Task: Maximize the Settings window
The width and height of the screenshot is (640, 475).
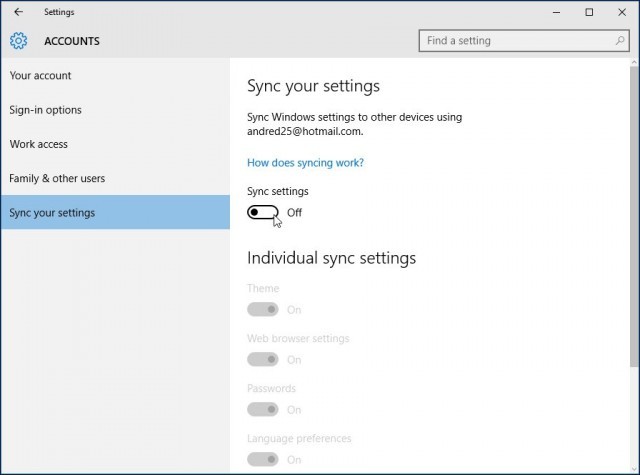Action: pyautogui.click(x=589, y=12)
